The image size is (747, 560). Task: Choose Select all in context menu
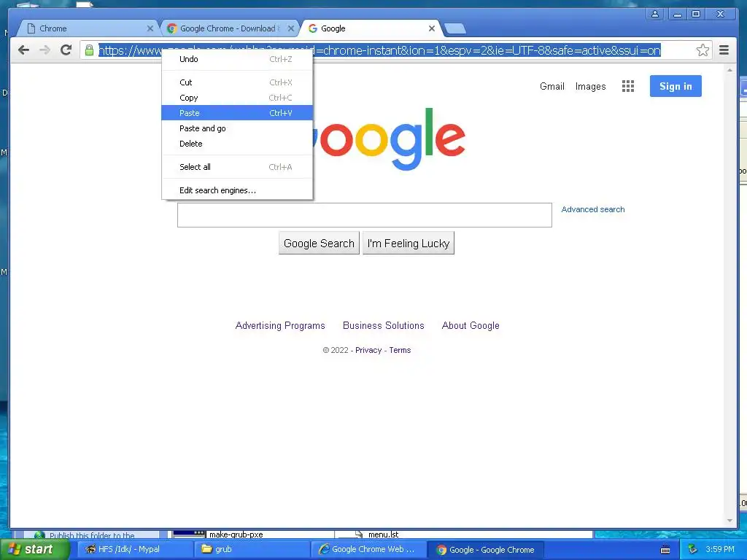pyautogui.click(x=237, y=167)
